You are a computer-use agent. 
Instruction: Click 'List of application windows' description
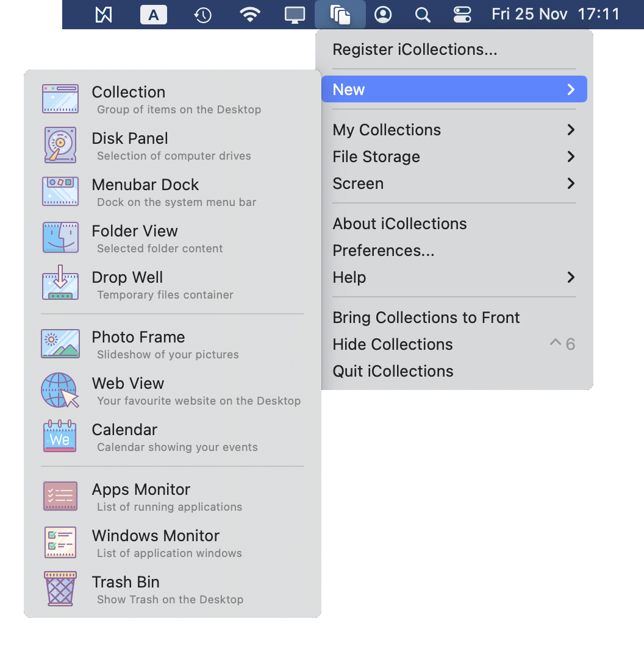pos(170,553)
